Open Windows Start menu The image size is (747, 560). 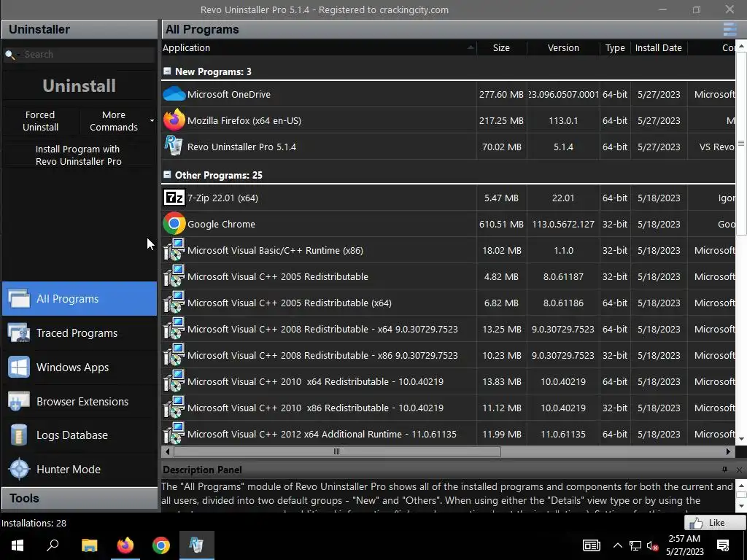18,545
